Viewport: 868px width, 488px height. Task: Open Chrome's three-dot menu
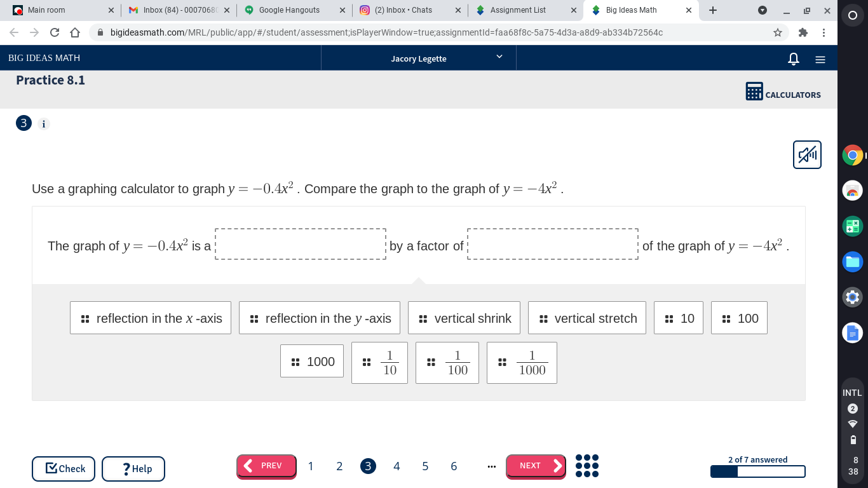tap(824, 32)
